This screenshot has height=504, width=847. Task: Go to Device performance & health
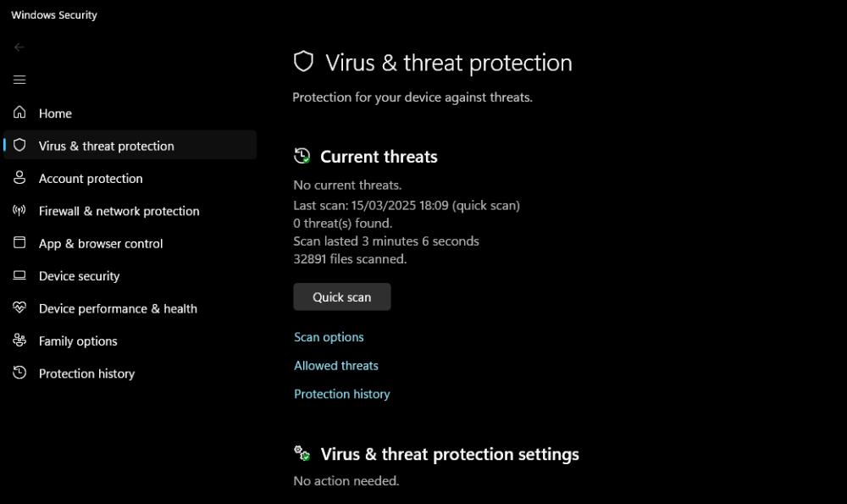pyautogui.click(x=118, y=309)
